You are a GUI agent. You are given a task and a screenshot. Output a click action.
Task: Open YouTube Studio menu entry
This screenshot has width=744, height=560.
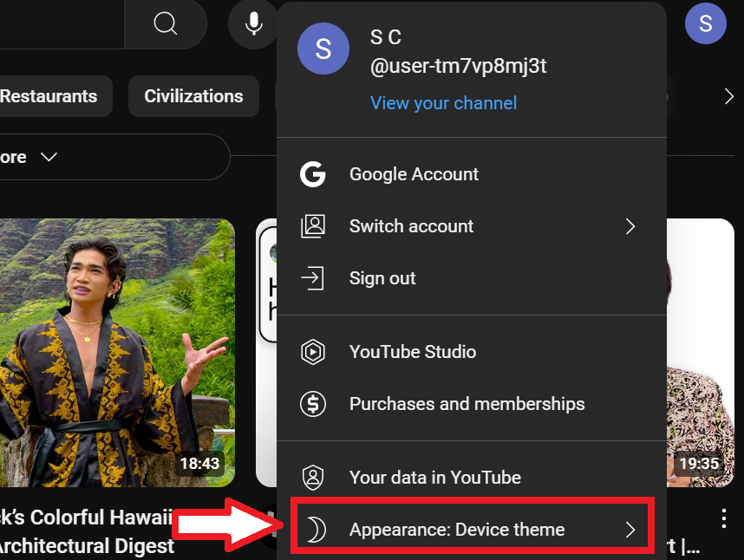point(472,352)
